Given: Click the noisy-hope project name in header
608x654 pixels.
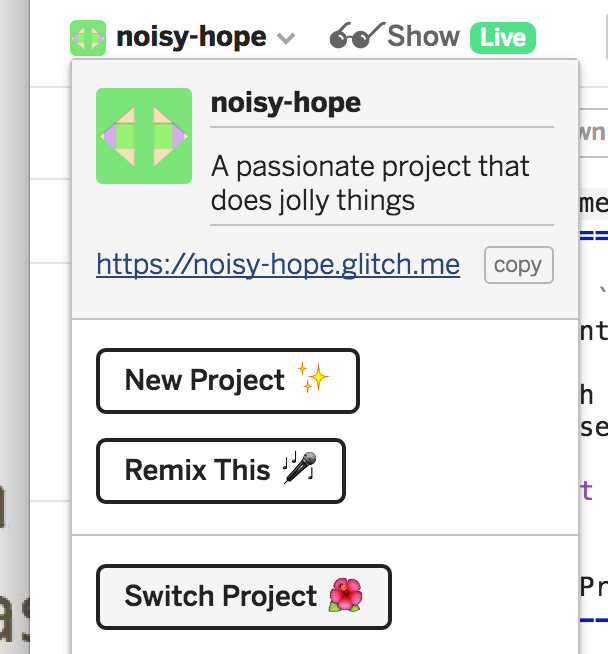Looking at the screenshot, I should (x=191, y=37).
